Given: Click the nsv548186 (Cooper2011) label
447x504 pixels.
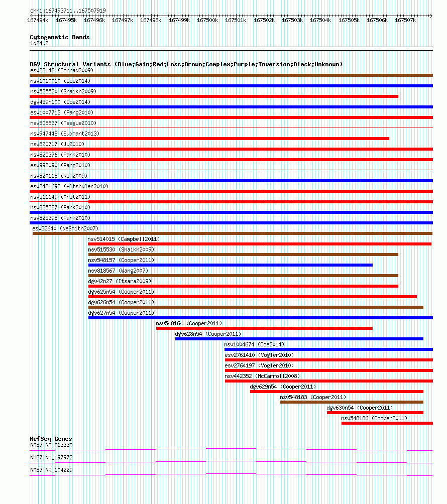Looking at the screenshot, I should 374,419.
